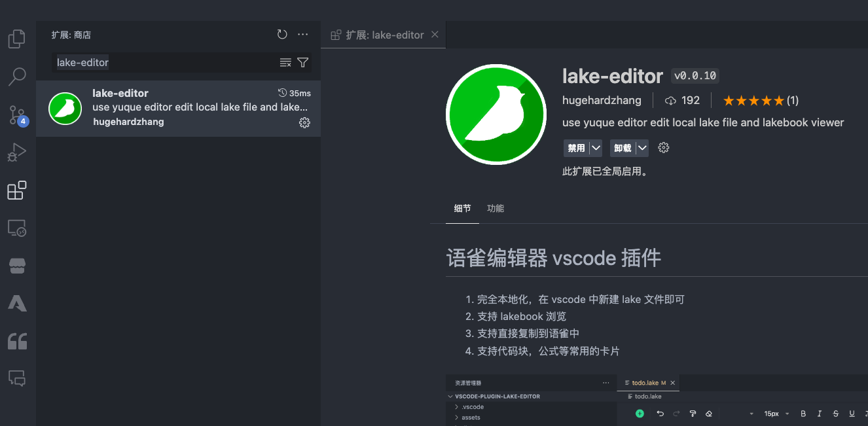868x426 pixels.
Task: Open the Remote Explorer view icon
Action: [x=17, y=228]
